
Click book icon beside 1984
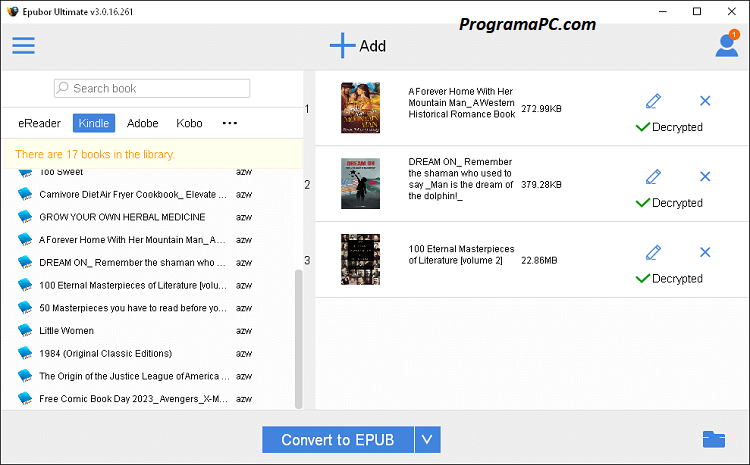25,353
